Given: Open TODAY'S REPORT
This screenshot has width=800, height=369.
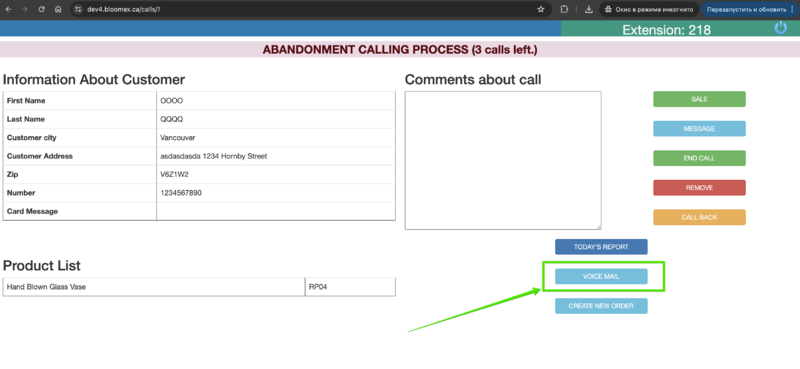Looking at the screenshot, I should pos(601,247).
